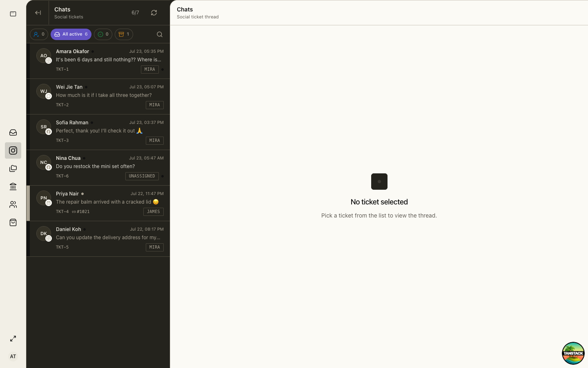Filter tickets assigned to me
The image size is (588, 368).
(39, 34)
